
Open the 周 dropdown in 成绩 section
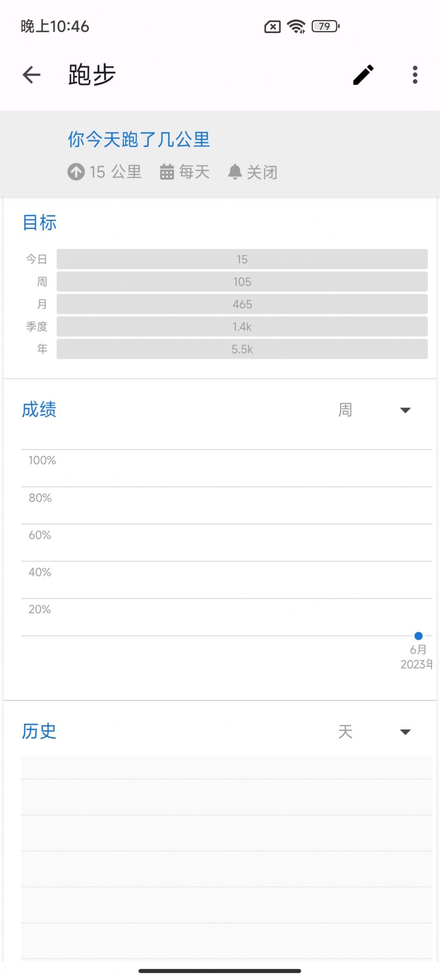pos(344,409)
